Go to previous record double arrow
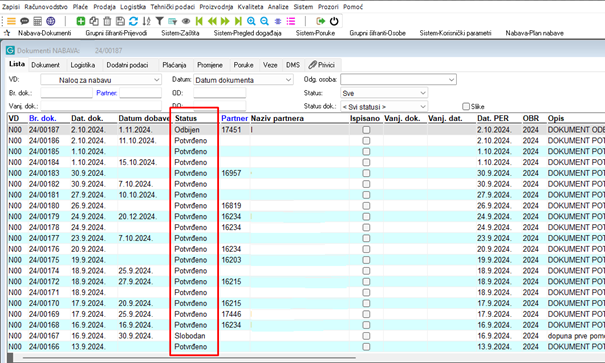The height and width of the screenshot is (363, 605). (x=212, y=21)
